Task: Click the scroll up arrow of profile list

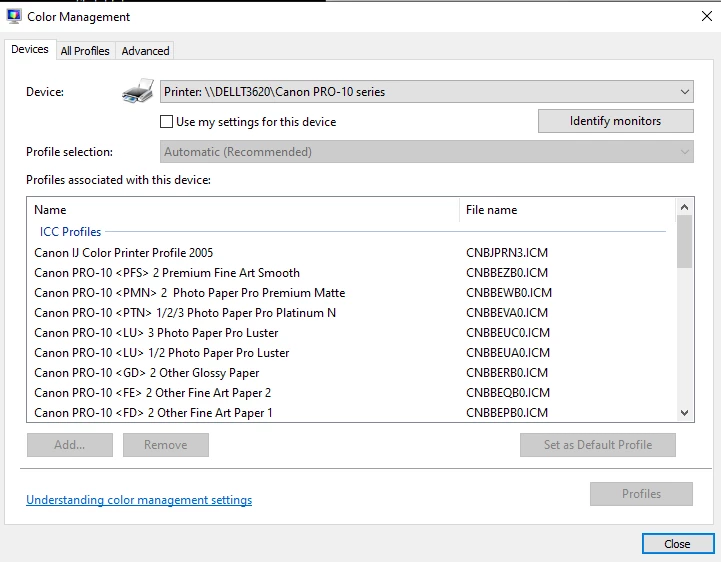Action: (684, 207)
